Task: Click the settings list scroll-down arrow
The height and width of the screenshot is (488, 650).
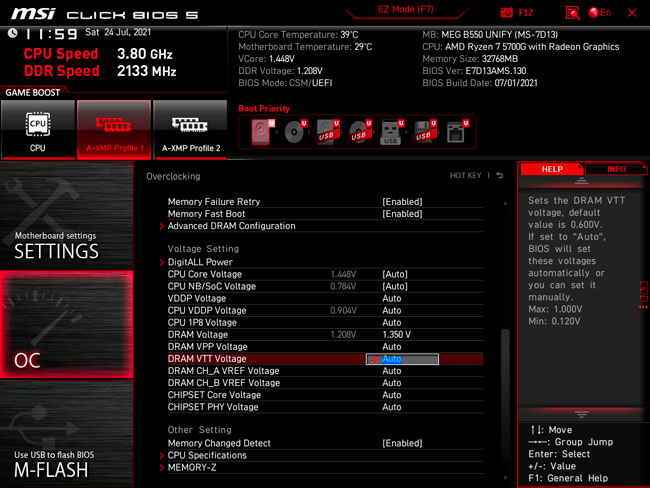Action: pyautogui.click(x=505, y=478)
